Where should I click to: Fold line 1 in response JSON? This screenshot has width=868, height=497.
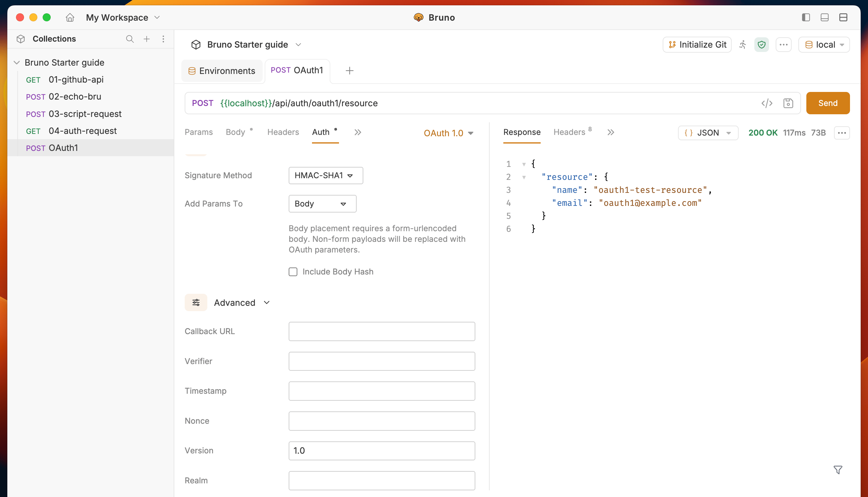524,164
